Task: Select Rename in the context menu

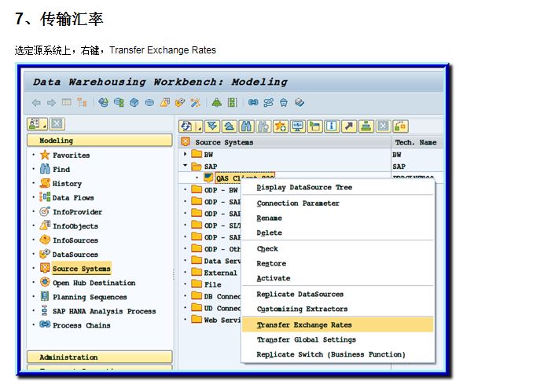Action: coord(269,218)
